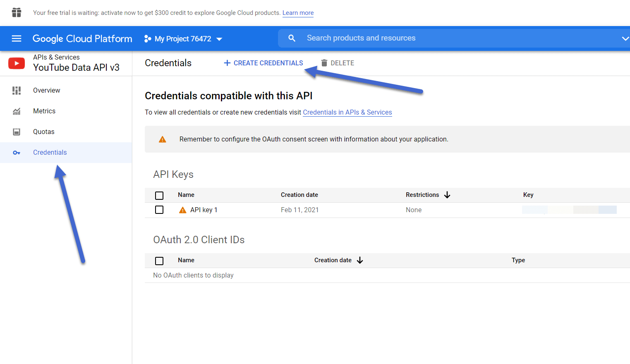Click the YouTube logo icon
This screenshot has height=364, width=630.
[x=17, y=63]
